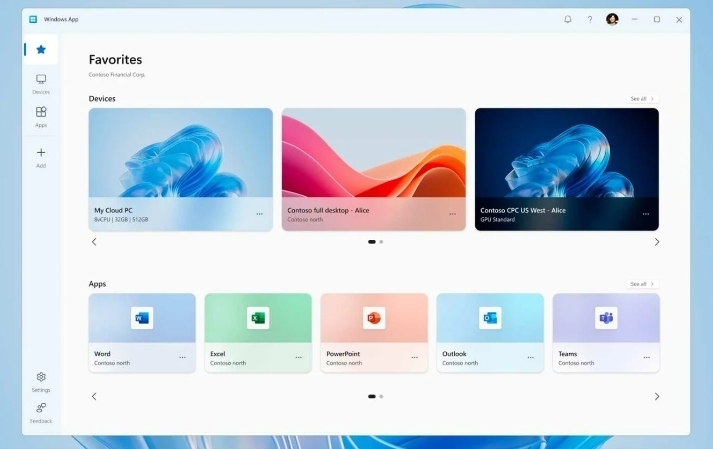
Task: Click the Windows App logo icon
Action: click(x=33, y=19)
